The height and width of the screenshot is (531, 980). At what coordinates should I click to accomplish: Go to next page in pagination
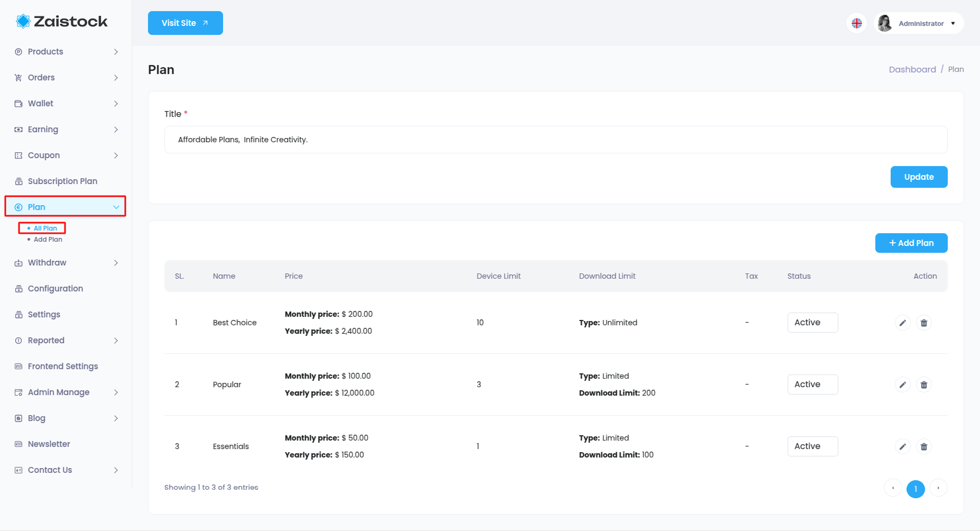[938, 488]
